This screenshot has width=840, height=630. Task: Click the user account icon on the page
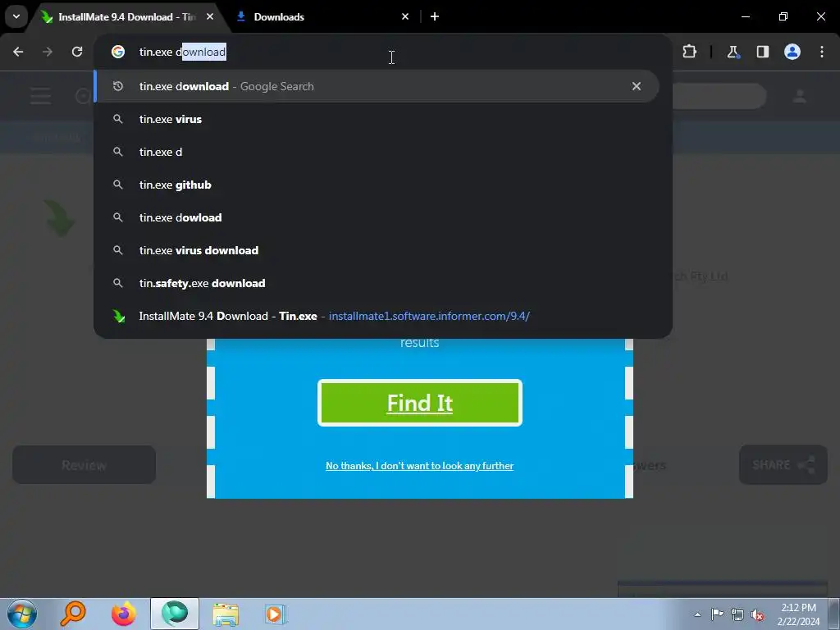point(799,97)
